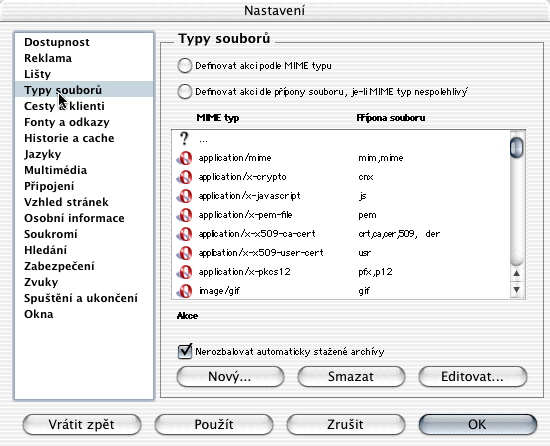Confirm settings with the OK button
Image resolution: width=550 pixels, height=446 pixels.
478,425
